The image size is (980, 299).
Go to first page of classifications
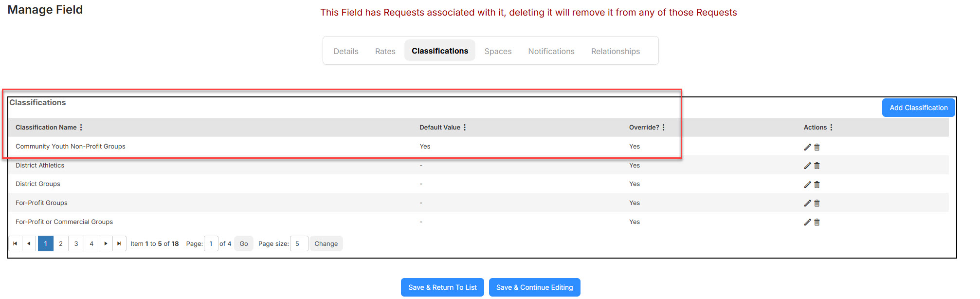[x=15, y=243]
